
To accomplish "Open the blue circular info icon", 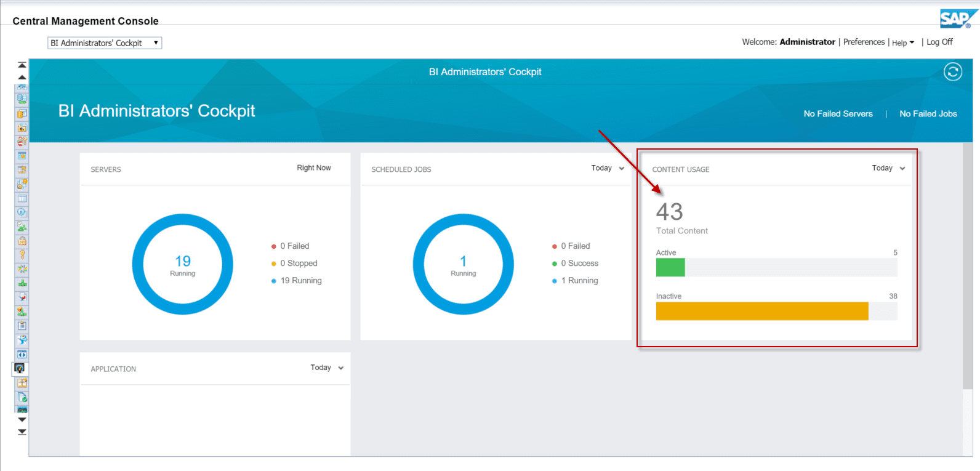I will (22, 212).
